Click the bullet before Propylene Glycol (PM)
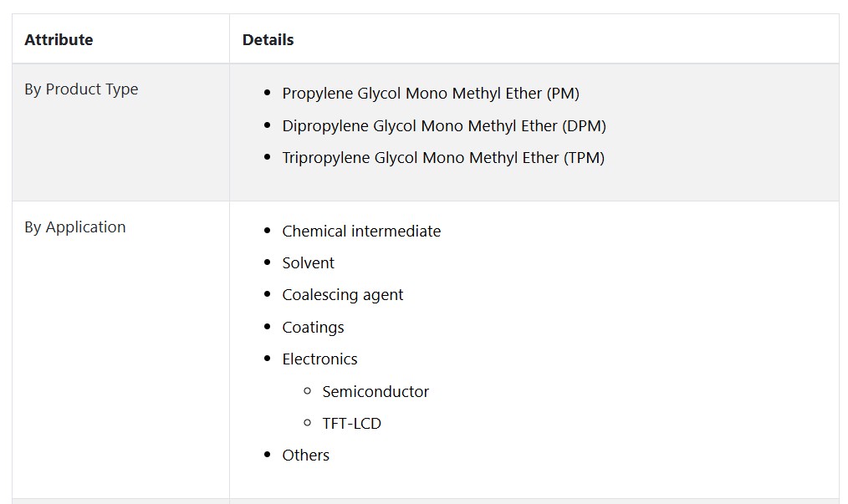The image size is (848, 504). pos(267,93)
